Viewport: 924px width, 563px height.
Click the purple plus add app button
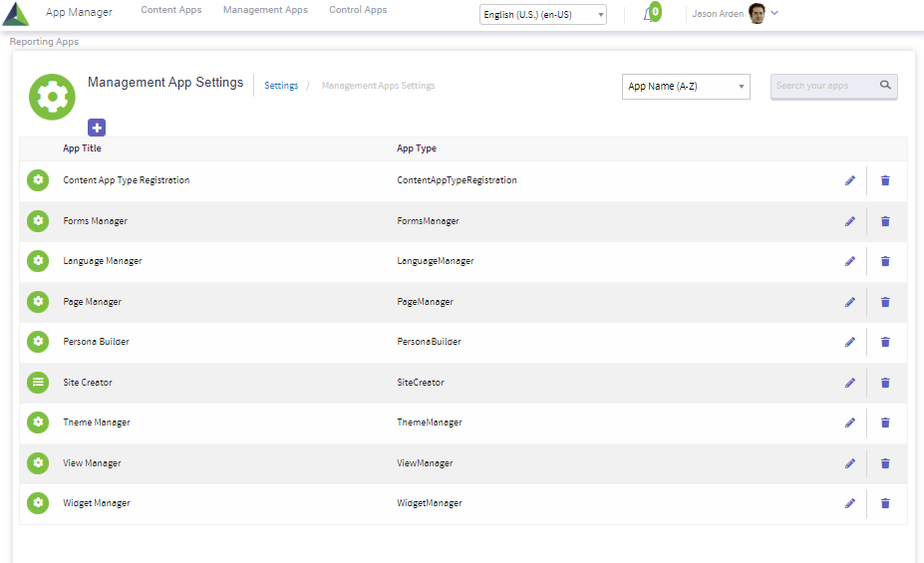click(x=97, y=127)
